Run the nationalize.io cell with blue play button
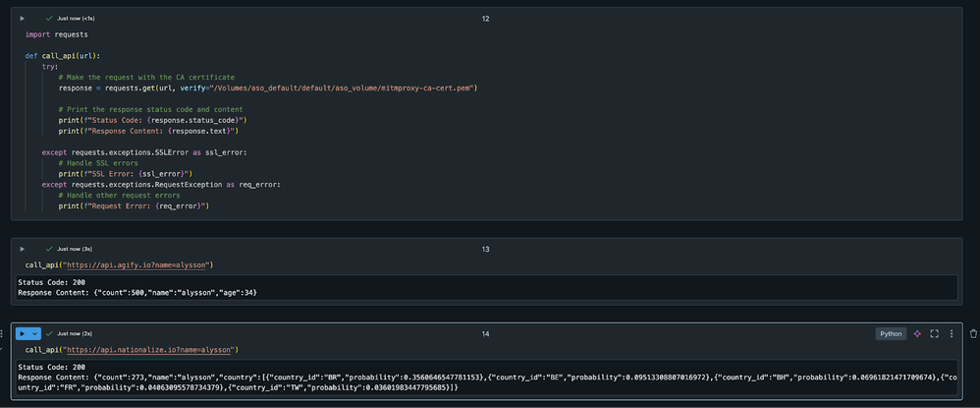Viewport: 980px width, 408px height. pyautogui.click(x=23, y=333)
